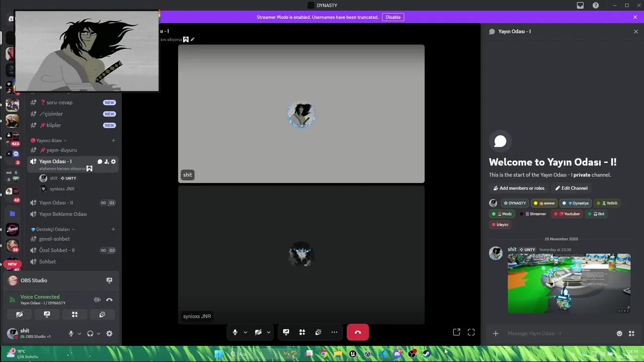Viewport: 644px width, 362px height.
Task: Collapse Destekçi Odaları category
Action: [52, 229]
